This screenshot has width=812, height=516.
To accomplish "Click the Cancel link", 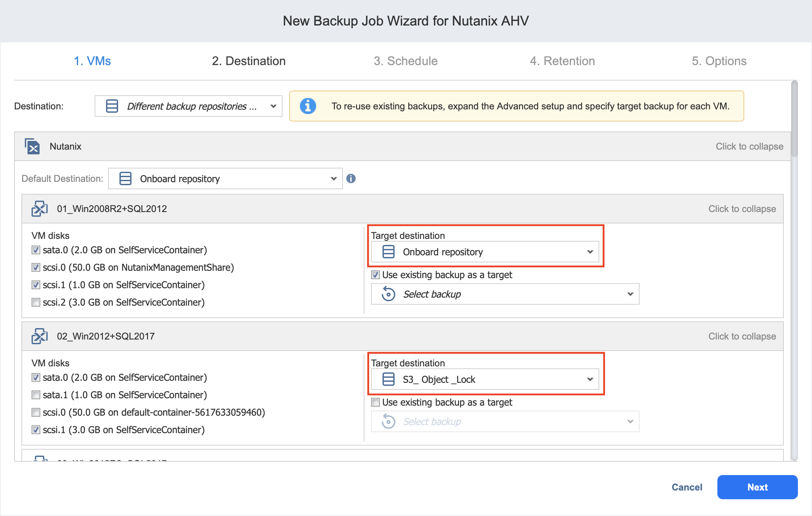I will [x=687, y=487].
